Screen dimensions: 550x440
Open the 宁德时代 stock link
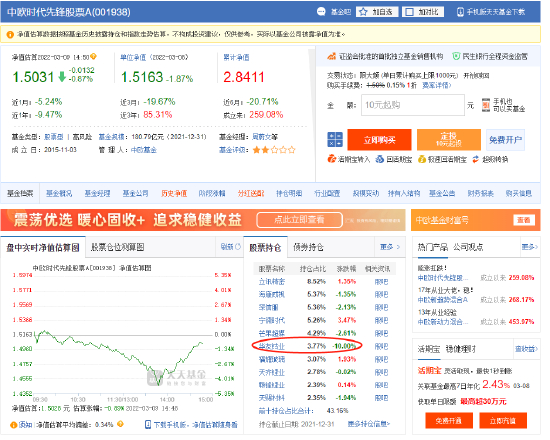point(272,320)
